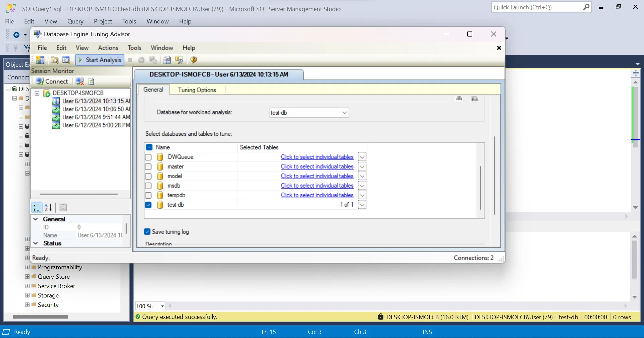Toggle the Name header select-all checkbox
The height and width of the screenshot is (338, 644).
[x=149, y=147]
